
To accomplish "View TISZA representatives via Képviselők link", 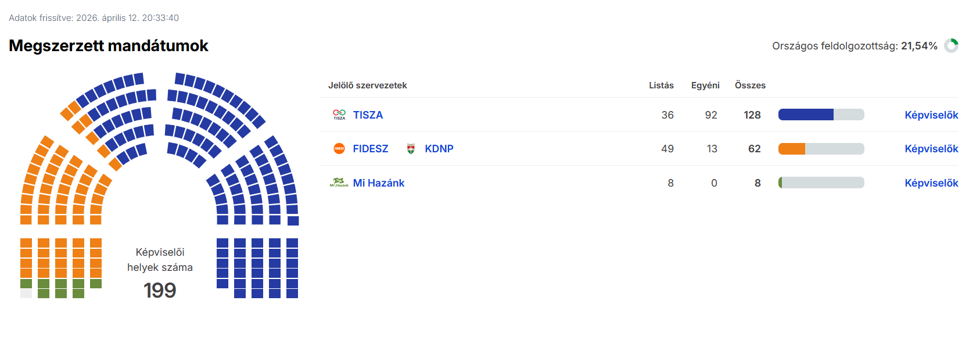I will click(x=931, y=115).
